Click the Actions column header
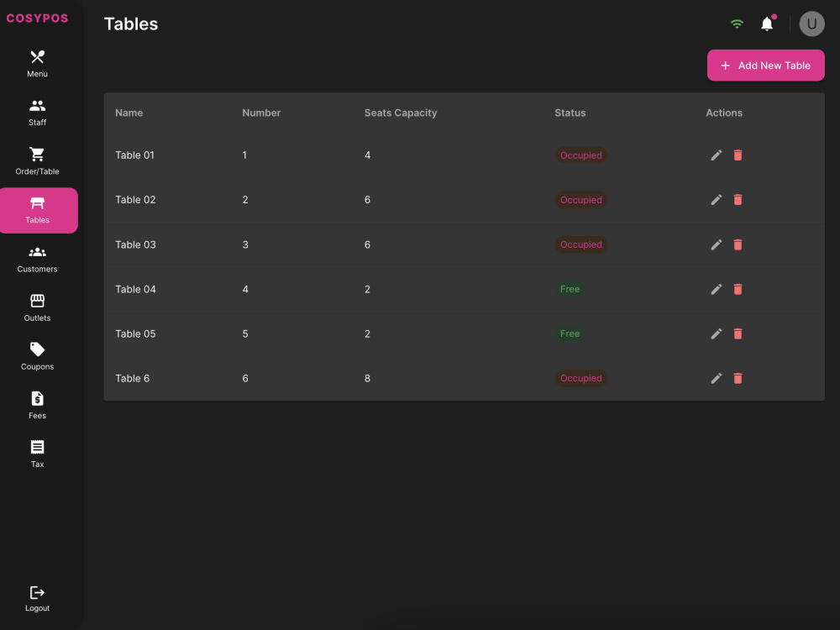The height and width of the screenshot is (630, 840). coord(724,113)
